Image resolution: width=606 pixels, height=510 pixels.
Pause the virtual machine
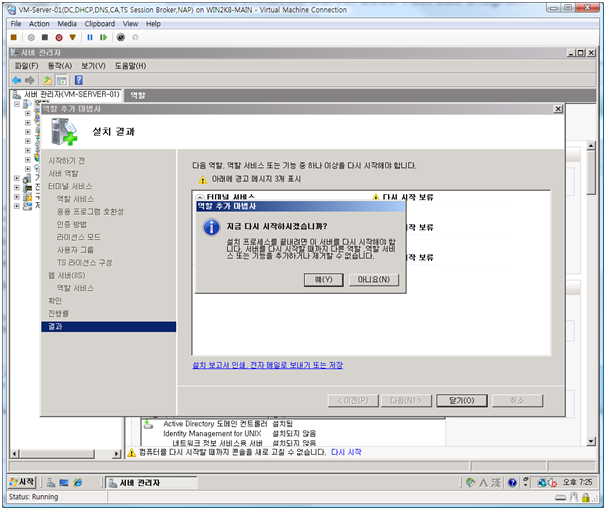pyautogui.click(x=90, y=37)
